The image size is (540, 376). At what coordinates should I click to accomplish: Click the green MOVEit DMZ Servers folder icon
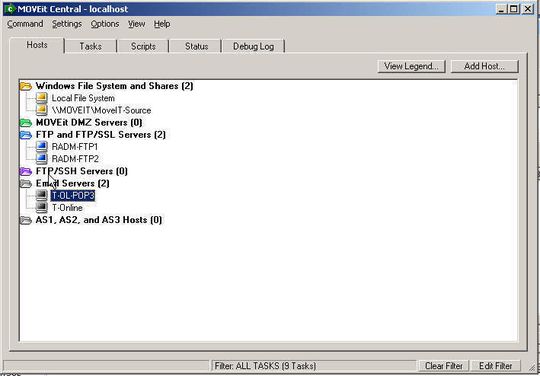point(26,123)
